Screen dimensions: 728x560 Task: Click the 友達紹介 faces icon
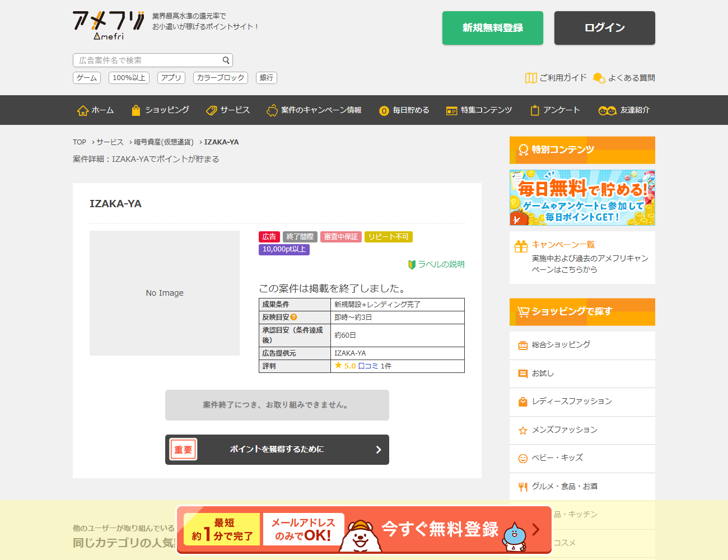(x=607, y=111)
